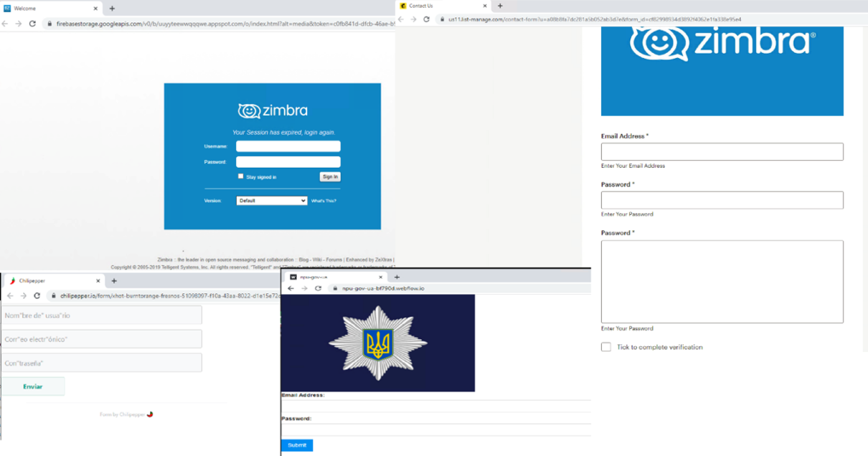Reload the firebasestorage Welcome page
This screenshot has height=456, width=868.
click(x=32, y=24)
